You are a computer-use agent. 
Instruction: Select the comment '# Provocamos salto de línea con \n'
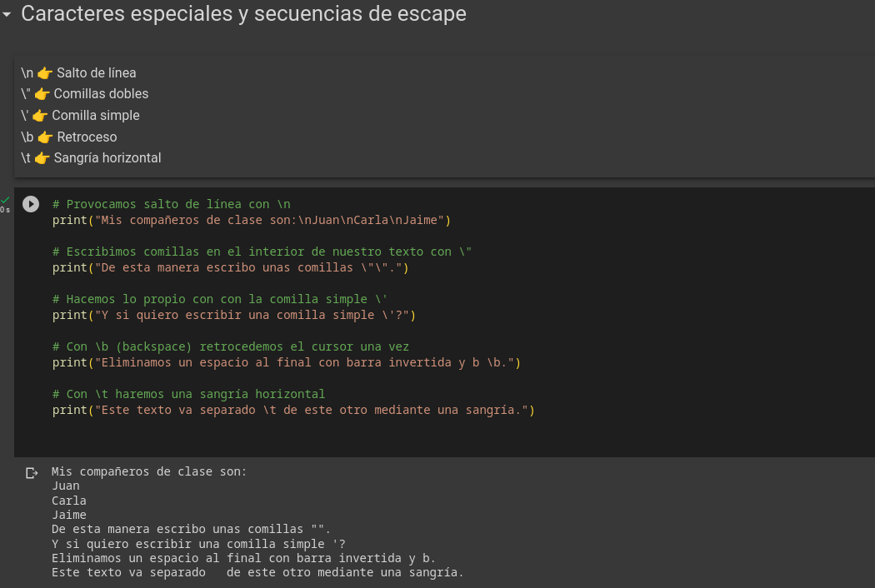pos(169,203)
